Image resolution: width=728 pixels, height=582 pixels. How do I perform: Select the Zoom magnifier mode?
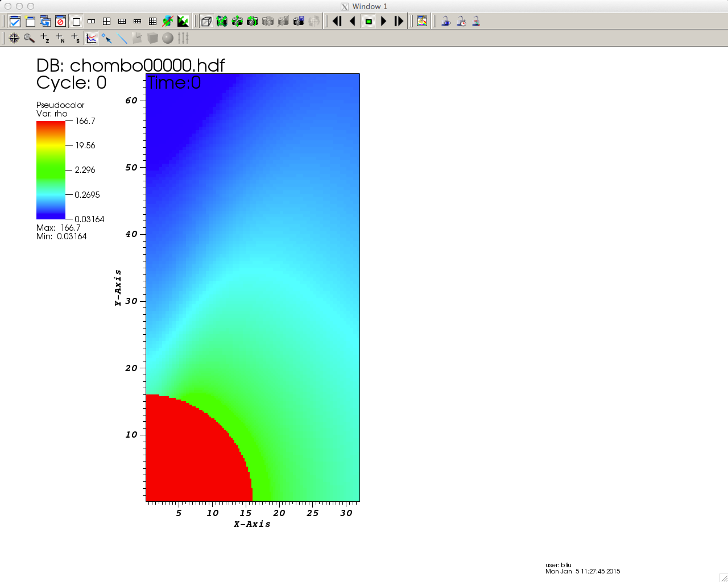click(x=30, y=38)
